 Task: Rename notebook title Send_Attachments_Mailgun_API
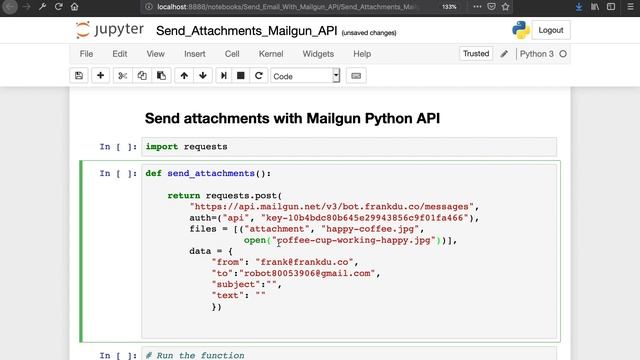point(247,31)
